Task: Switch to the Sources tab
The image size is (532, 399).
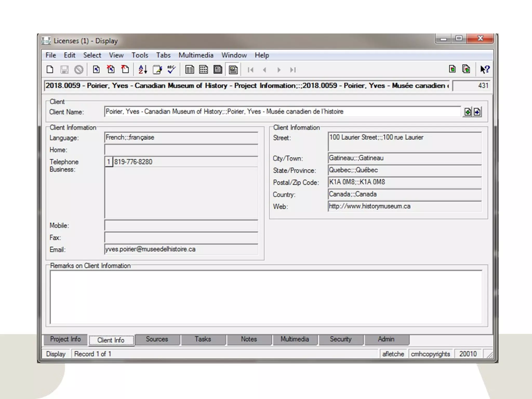Action: [157, 339]
